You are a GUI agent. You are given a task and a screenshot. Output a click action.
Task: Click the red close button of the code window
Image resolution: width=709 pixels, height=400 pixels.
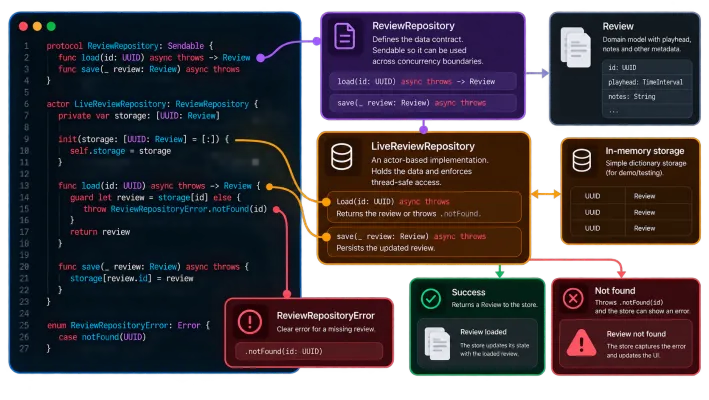pyautogui.click(x=24, y=26)
